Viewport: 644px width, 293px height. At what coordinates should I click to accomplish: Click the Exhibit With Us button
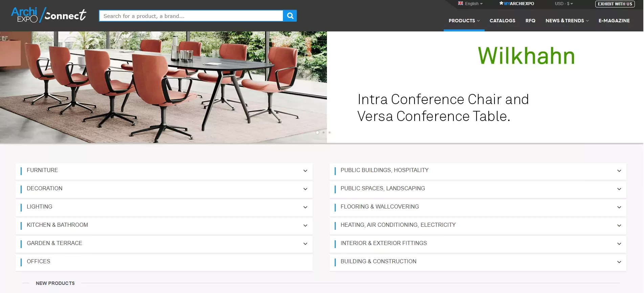pyautogui.click(x=615, y=4)
